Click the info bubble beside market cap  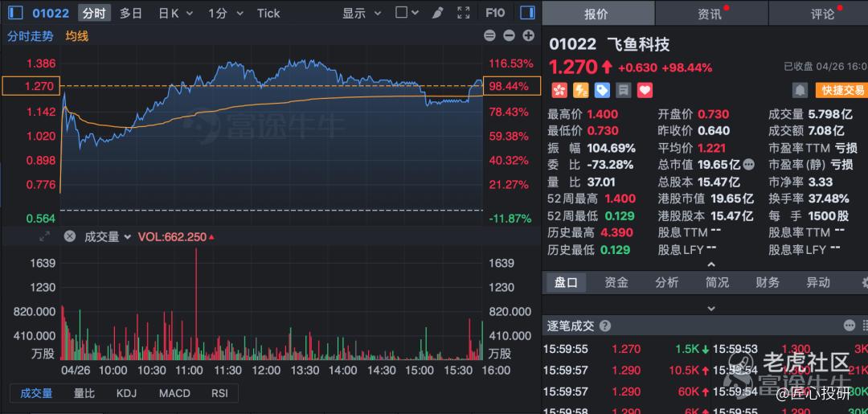pos(748,164)
